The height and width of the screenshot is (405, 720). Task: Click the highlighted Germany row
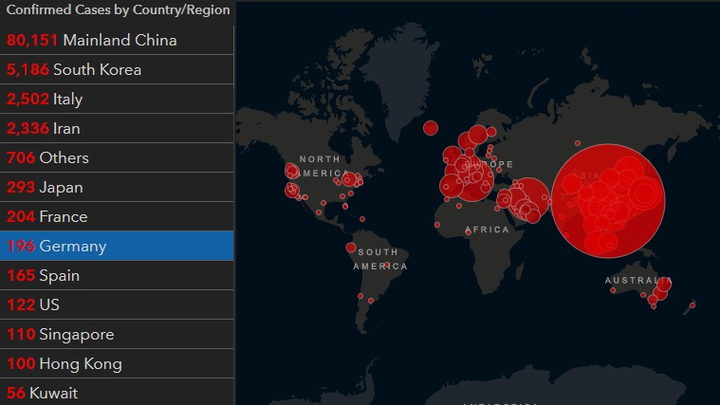tap(117, 246)
